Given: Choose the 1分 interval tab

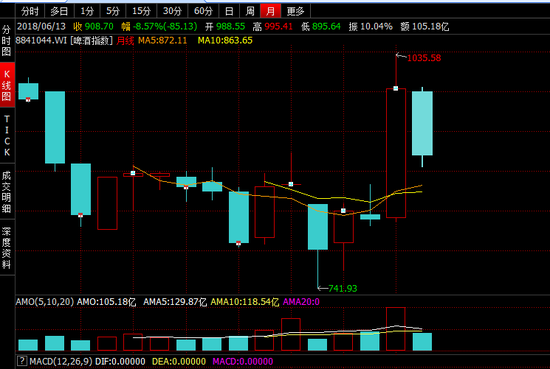Looking at the screenshot, I should coord(87,11).
